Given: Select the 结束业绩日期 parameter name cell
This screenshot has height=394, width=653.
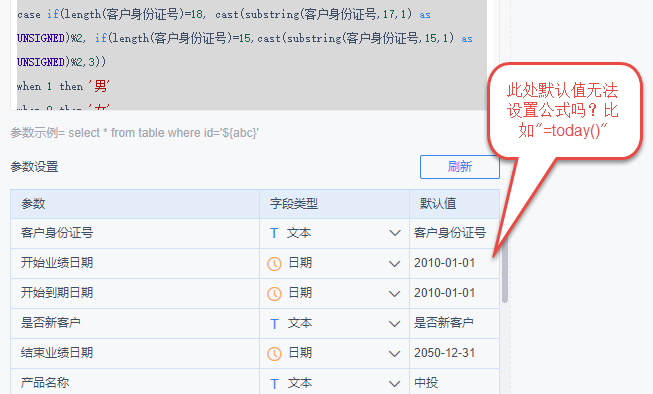Looking at the screenshot, I should [x=135, y=353].
